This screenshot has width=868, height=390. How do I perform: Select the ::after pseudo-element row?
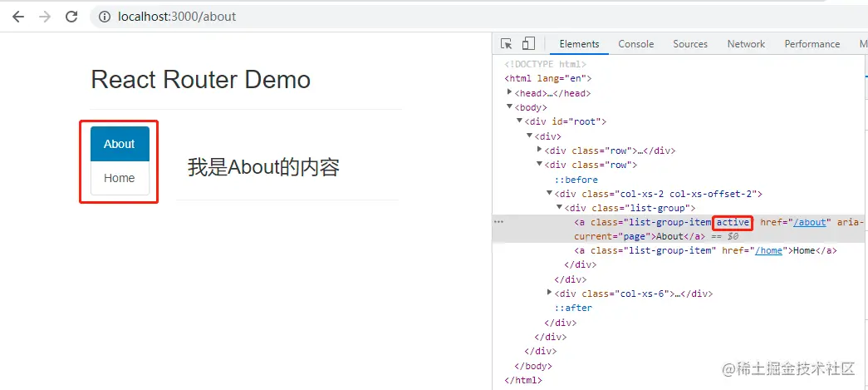tap(573, 308)
